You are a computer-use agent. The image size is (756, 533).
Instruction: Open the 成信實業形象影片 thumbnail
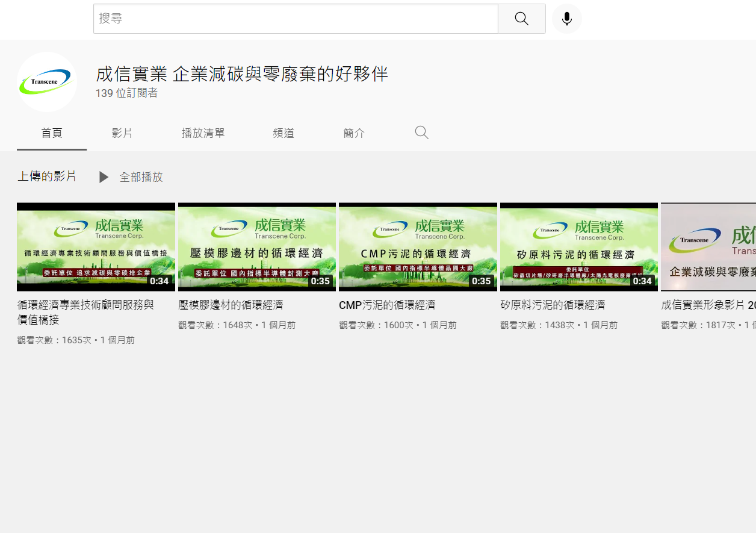click(708, 247)
